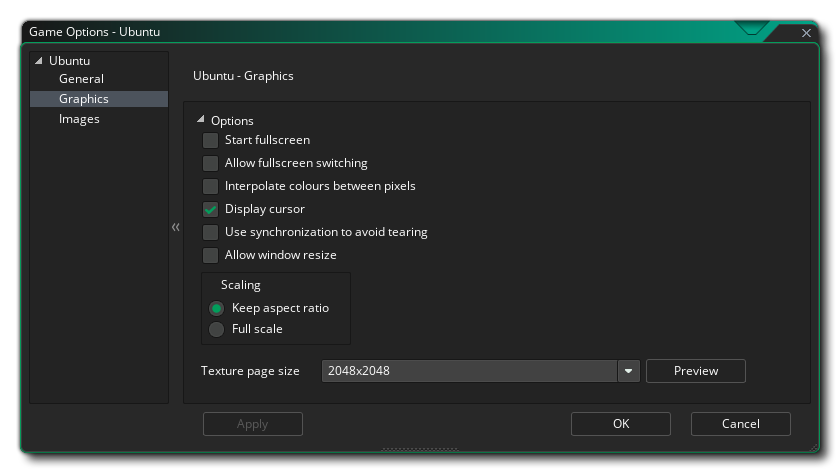840x473 pixels.
Task: Enable synchronization to avoid tearing
Action: point(210,232)
